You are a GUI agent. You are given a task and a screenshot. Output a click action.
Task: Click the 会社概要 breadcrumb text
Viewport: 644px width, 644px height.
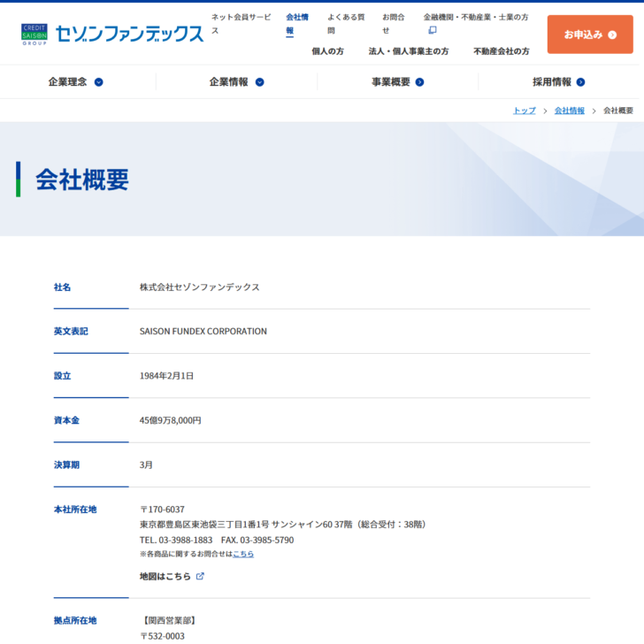[x=618, y=111]
